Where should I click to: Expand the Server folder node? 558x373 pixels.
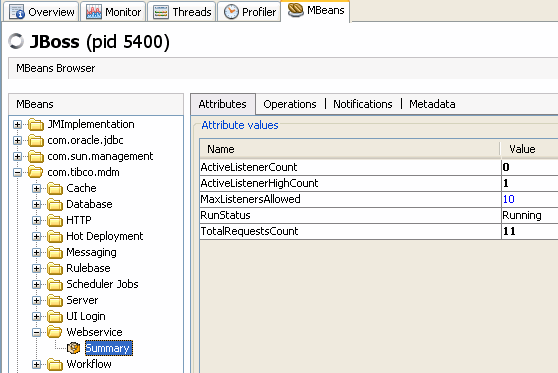(x=36, y=300)
